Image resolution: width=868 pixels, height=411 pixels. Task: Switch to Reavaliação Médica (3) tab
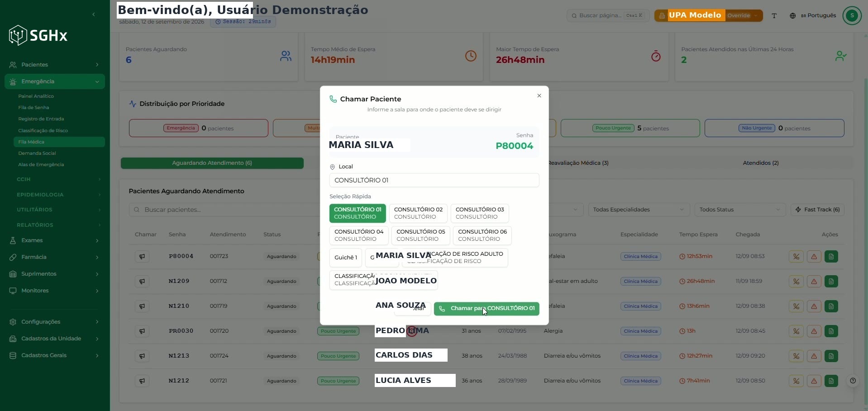pos(578,163)
